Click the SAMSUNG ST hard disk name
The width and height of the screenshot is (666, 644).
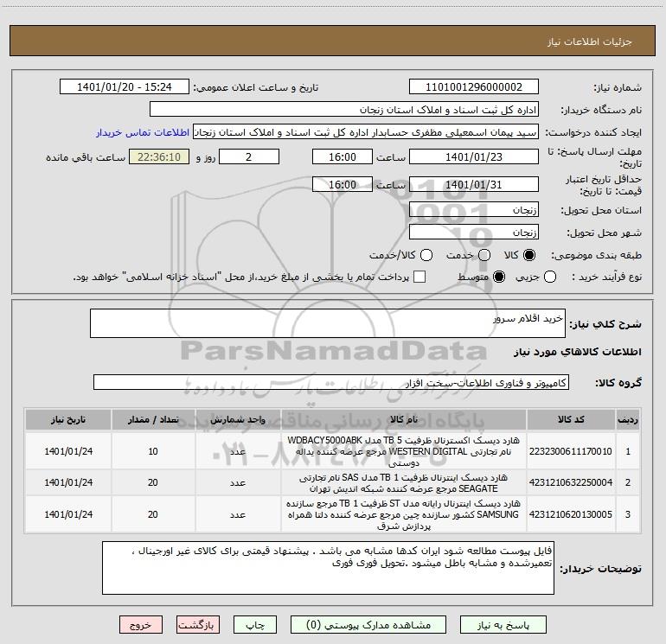404,514
